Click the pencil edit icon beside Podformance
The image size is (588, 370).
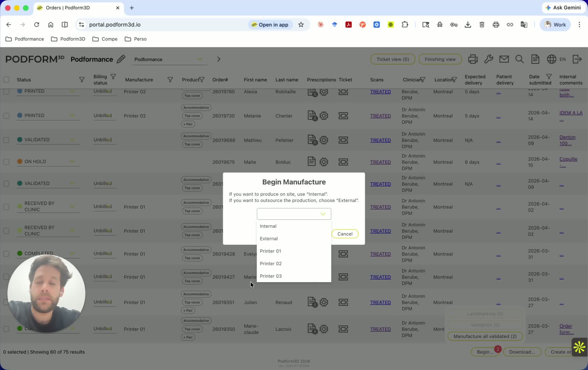point(121,59)
